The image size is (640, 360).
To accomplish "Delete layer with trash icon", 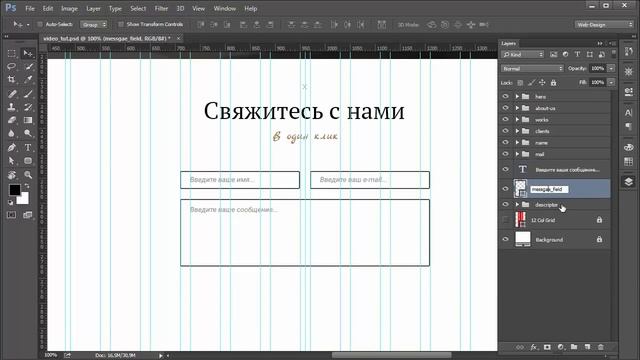I will (x=601, y=347).
